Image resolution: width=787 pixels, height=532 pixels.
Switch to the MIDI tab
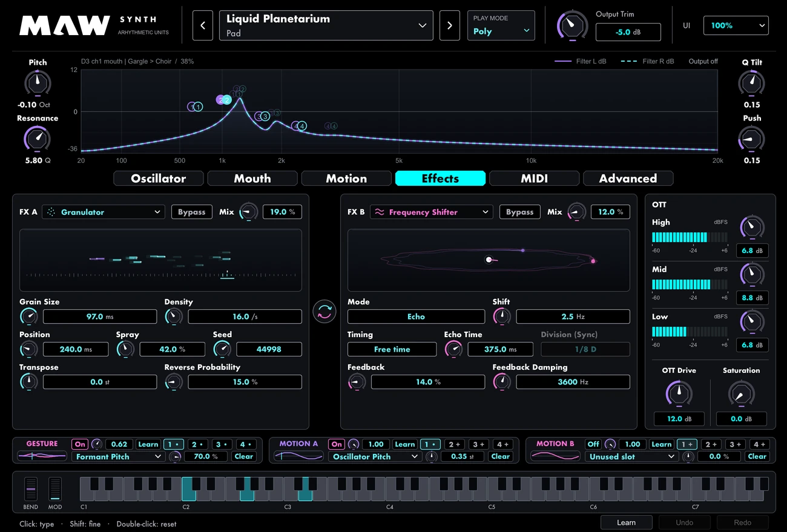click(x=535, y=179)
